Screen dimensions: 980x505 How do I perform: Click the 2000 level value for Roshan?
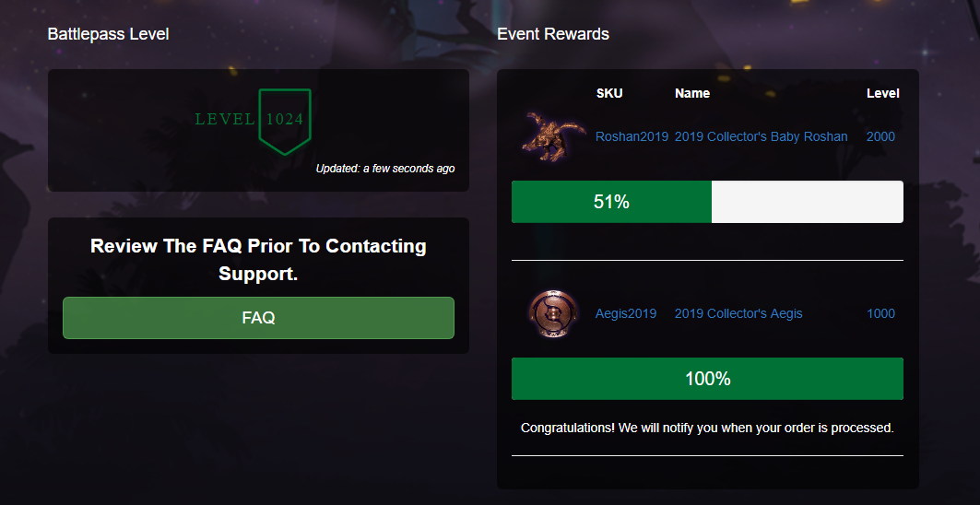880,136
